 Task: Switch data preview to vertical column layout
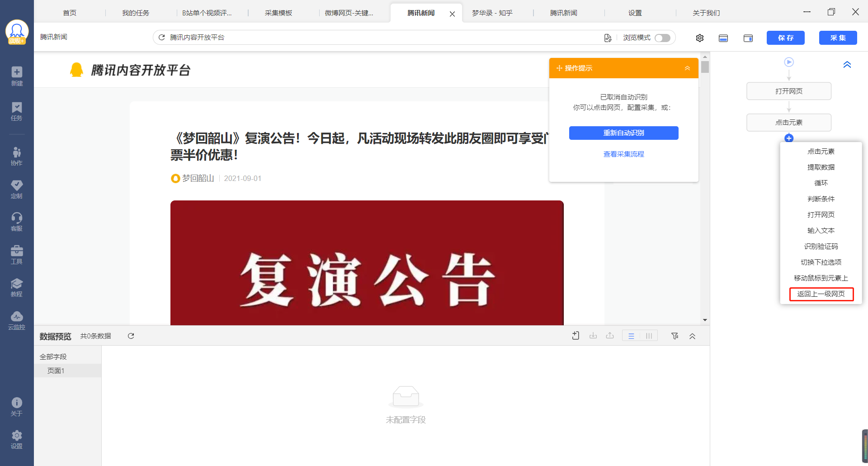click(649, 336)
